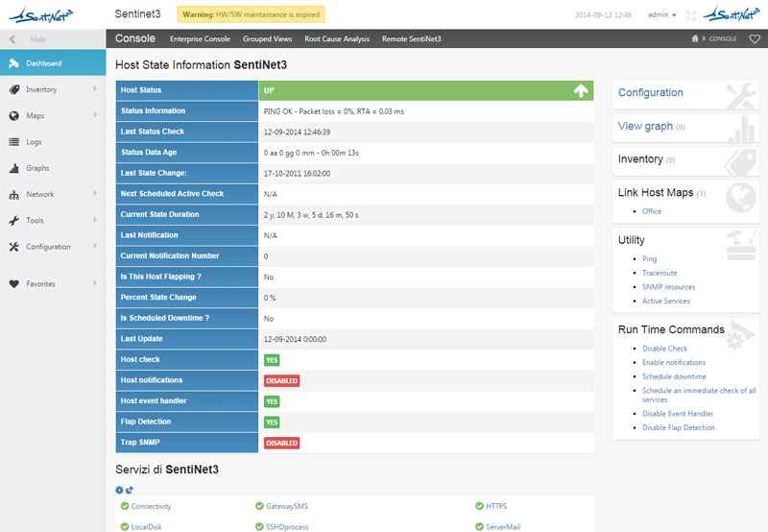Click the PING OK status information text
The height and width of the screenshot is (532, 768).
tap(333, 111)
